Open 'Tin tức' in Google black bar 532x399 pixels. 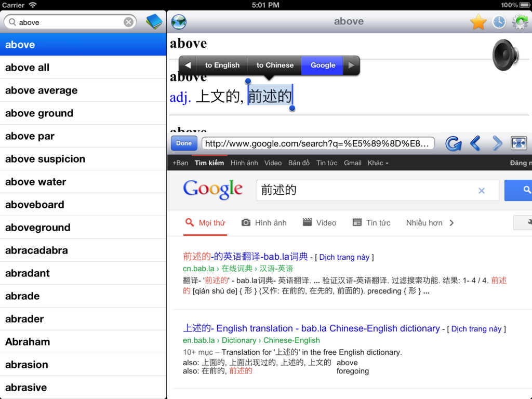pyautogui.click(x=326, y=163)
